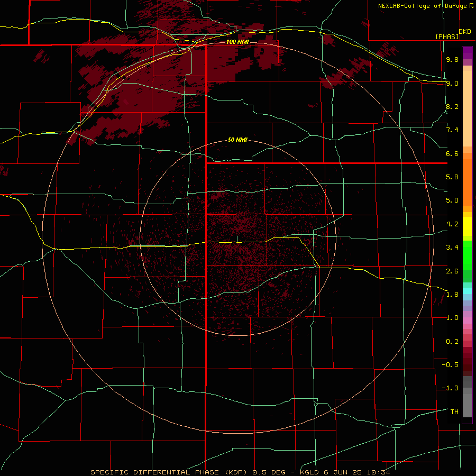Click the 1.8 scale value
The image size is (476, 476).
452,295
